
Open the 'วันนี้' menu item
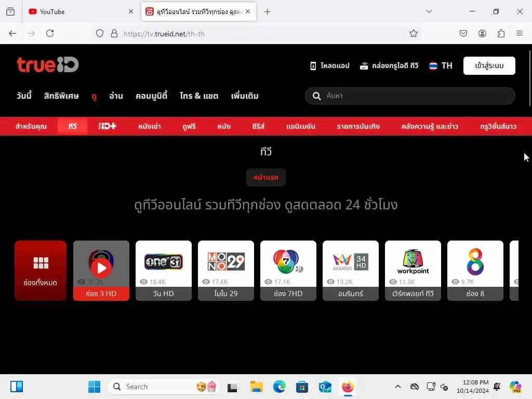[x=24, y=96]
